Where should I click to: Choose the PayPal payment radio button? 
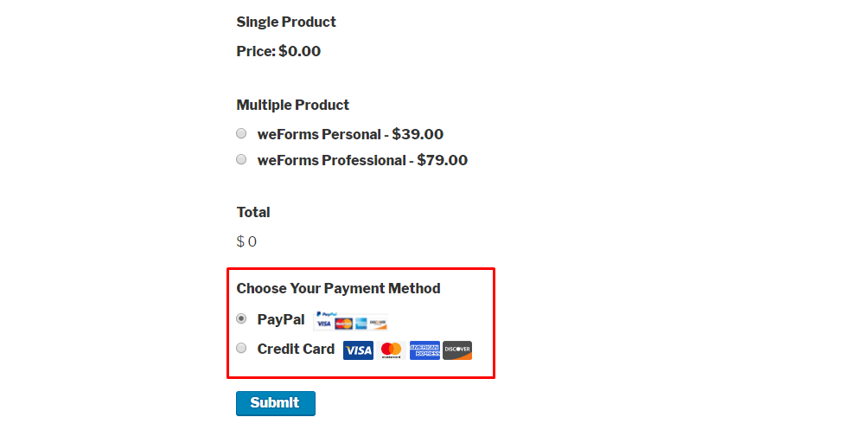tap(241, 318)
